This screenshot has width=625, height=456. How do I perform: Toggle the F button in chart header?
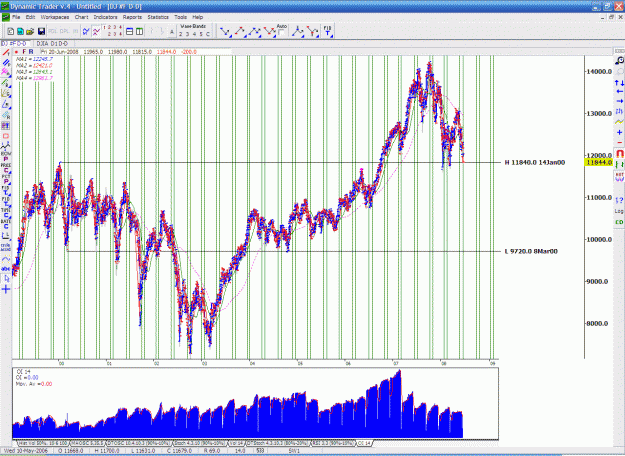pos(24,52)
